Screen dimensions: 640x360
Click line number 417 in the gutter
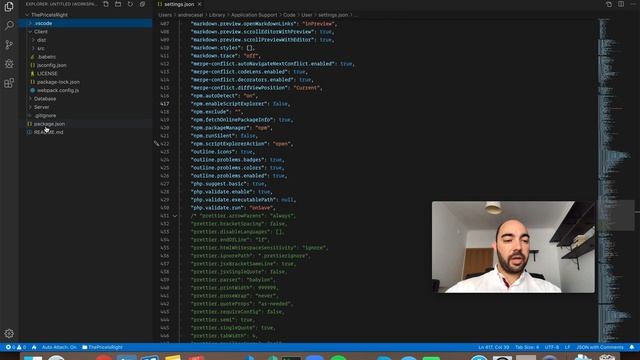[x=164, y=104]
